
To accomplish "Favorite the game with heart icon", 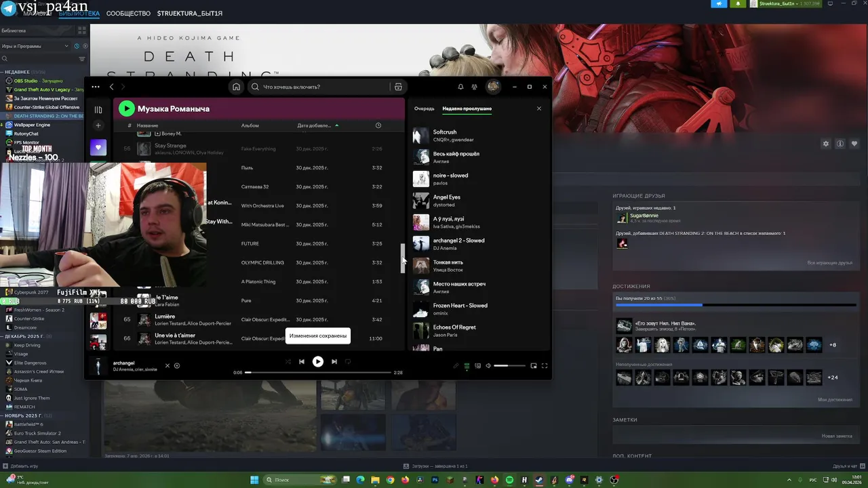I will [x=854, y=144].
